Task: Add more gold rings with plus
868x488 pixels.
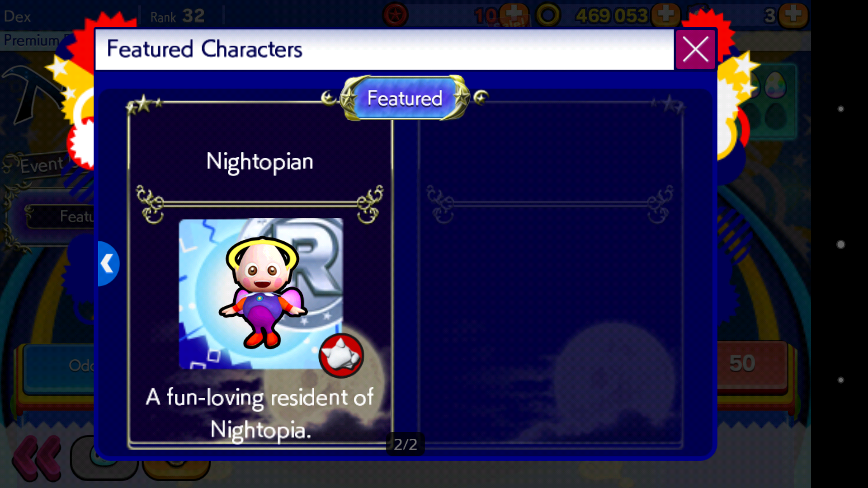Action: tap(665, 15)
